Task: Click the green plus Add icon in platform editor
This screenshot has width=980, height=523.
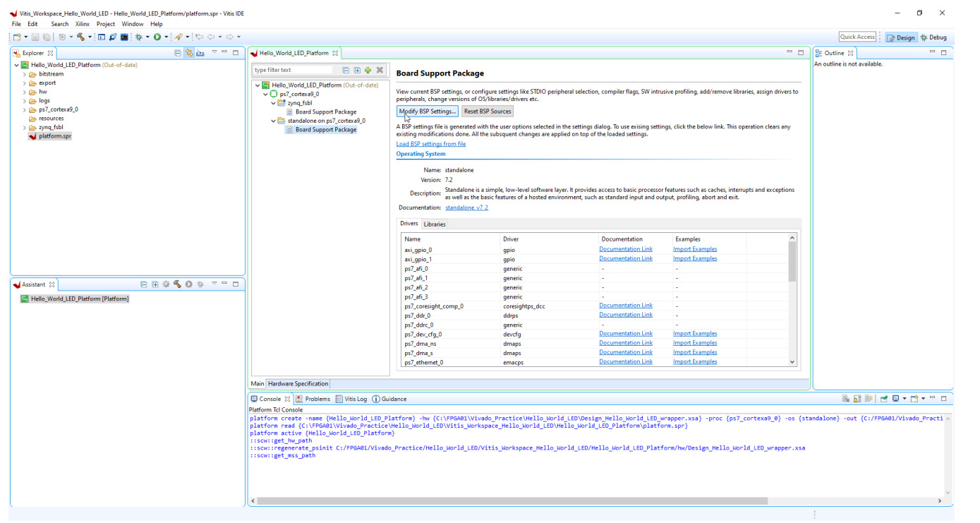Action: click(x=368, y=70)
